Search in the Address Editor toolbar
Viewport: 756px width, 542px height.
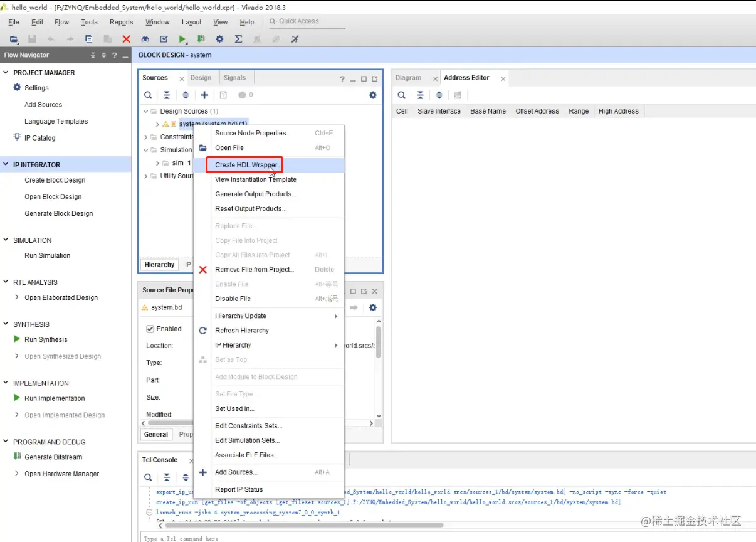(x=401, y=95)
